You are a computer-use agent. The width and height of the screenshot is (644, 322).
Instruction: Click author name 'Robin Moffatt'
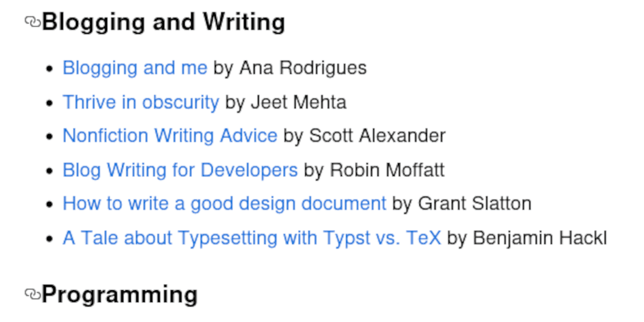(387, 170)
